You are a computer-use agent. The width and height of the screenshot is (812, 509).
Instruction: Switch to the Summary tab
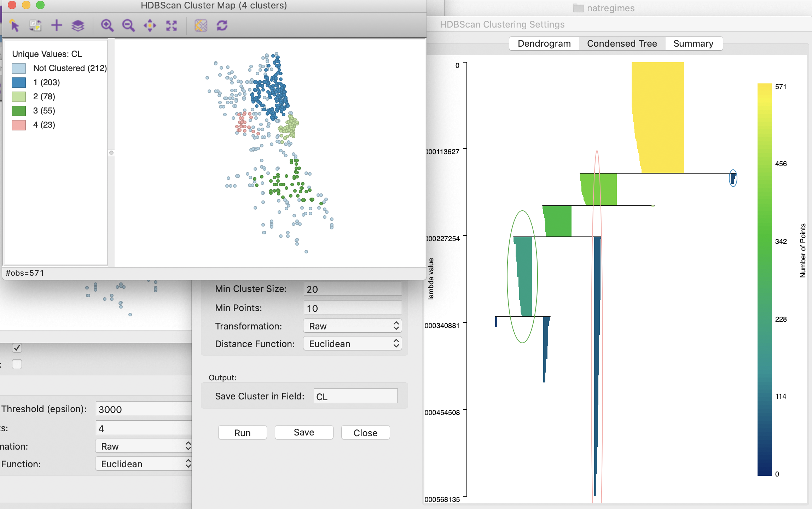pyautogui.click(x=693, y=43)
